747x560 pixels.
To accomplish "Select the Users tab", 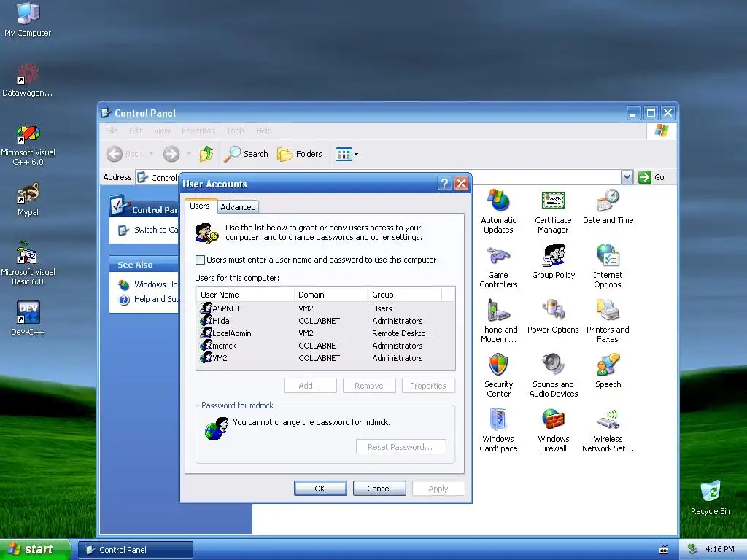I will coord(200,206).
